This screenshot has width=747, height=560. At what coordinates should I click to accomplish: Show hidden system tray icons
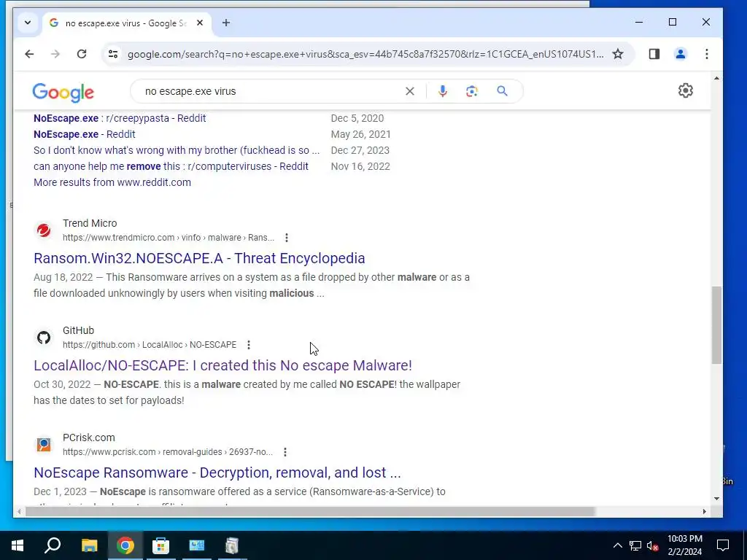tap(617, 545)
